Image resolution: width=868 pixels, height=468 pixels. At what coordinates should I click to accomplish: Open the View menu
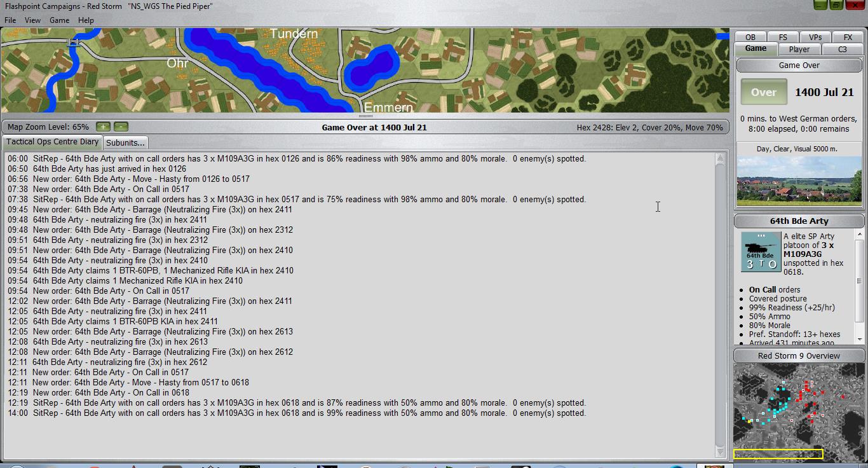click(x=32, y=20)
